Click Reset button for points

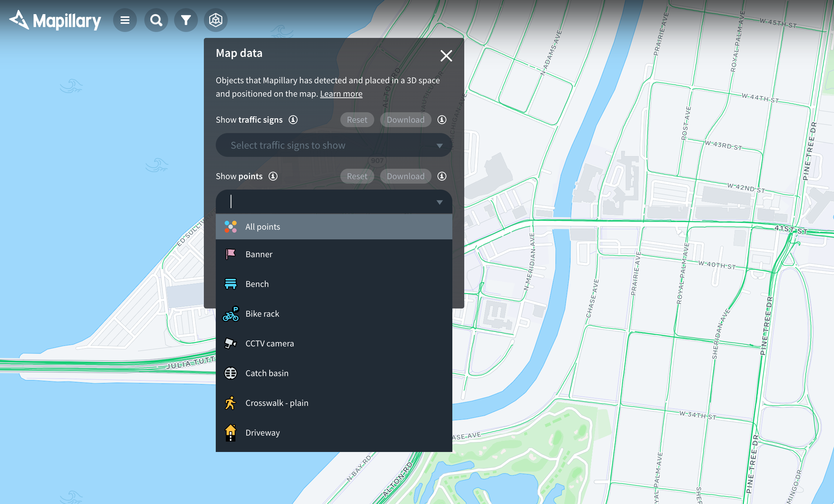(357, 176)
